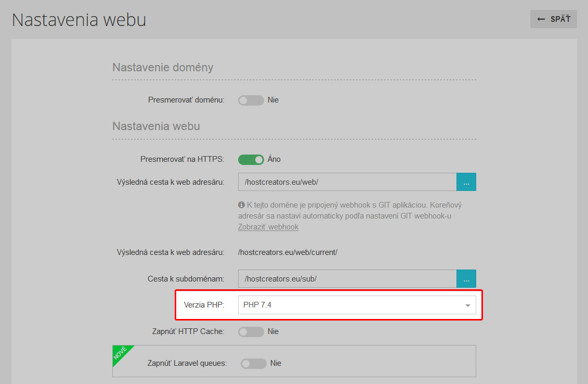Open folder browser for subdomains path

[466, 279]
